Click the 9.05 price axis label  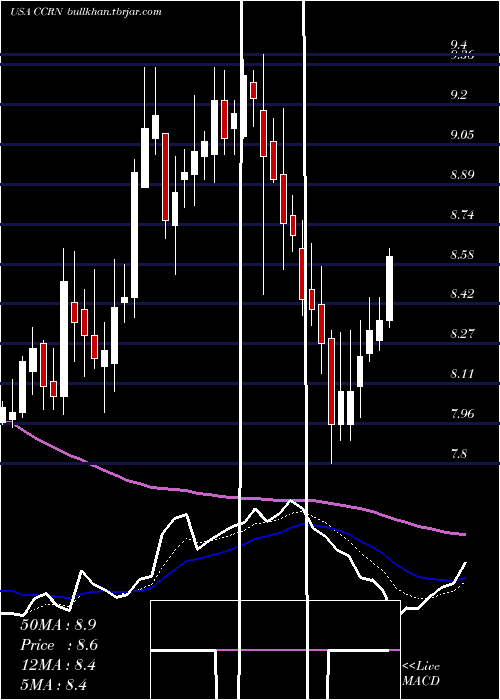[462, 134]
